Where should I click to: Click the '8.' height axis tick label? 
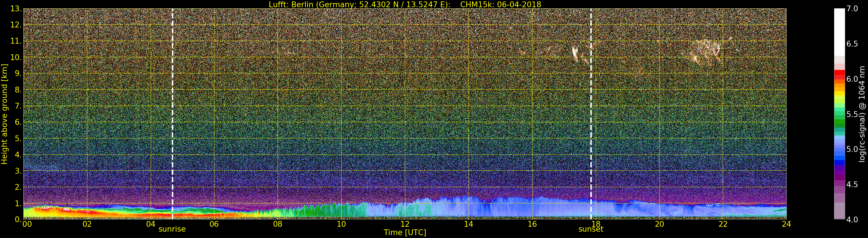click(18, 90)
